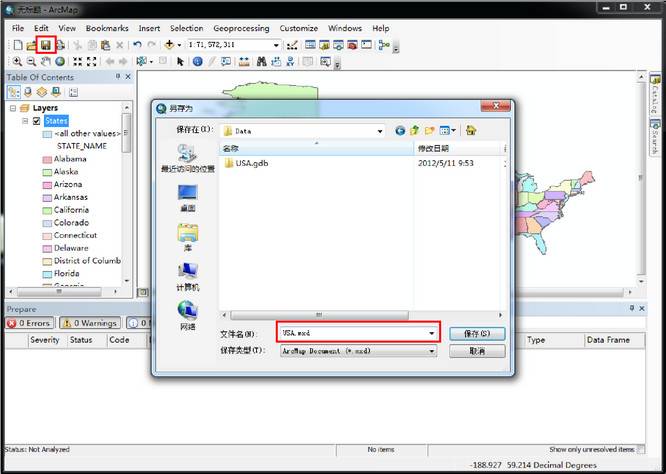Image resolution: width=666 pixels, height=474 pixels.
Task: Go up one folder level in dialog
Action: (x=414, y=131)
